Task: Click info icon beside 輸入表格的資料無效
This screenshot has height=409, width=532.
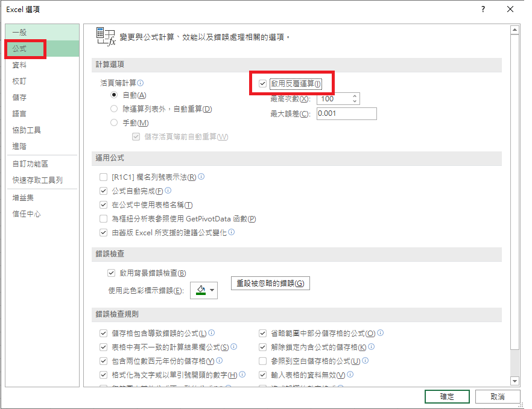Action: (x=350, y=375)
